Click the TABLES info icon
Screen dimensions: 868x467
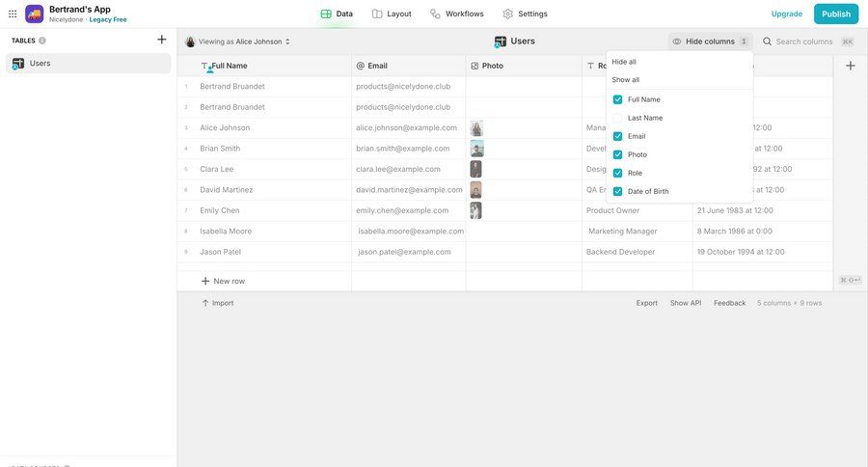pos(42,41)
